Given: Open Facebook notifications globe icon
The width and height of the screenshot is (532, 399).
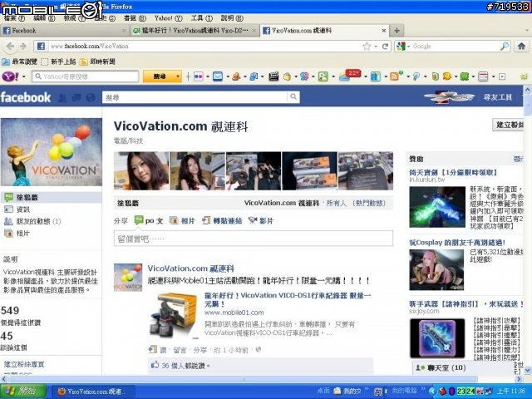Looking at the screenshot, I should (91, 98).
